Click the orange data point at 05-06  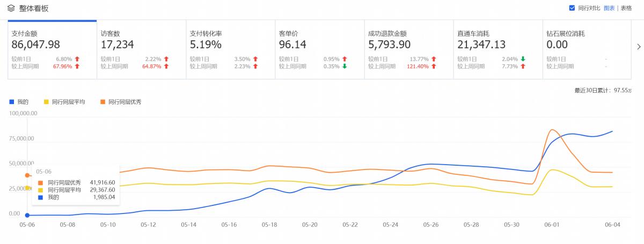tap(27, 175)
